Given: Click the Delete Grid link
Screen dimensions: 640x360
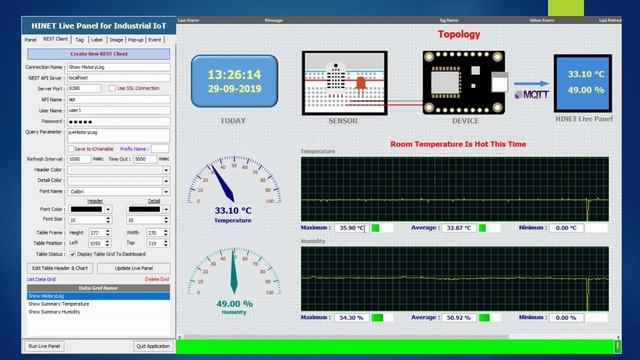Looking at the screenshot, I should point(157,279).
